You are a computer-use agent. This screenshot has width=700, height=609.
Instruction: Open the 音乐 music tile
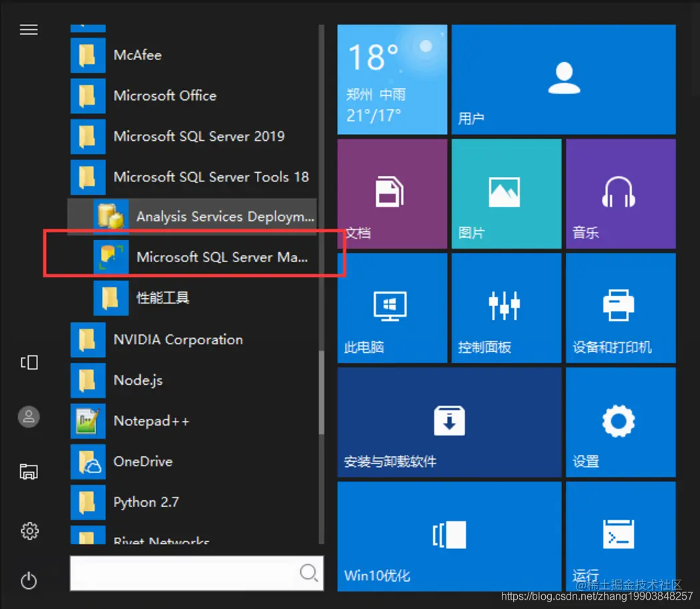coord(621,193)
